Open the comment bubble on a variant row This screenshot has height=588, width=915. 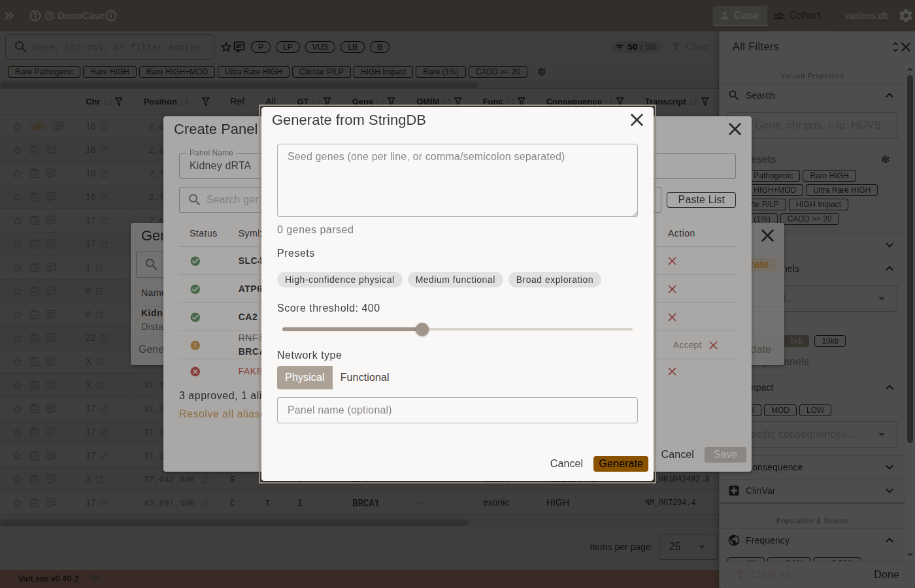58,126
